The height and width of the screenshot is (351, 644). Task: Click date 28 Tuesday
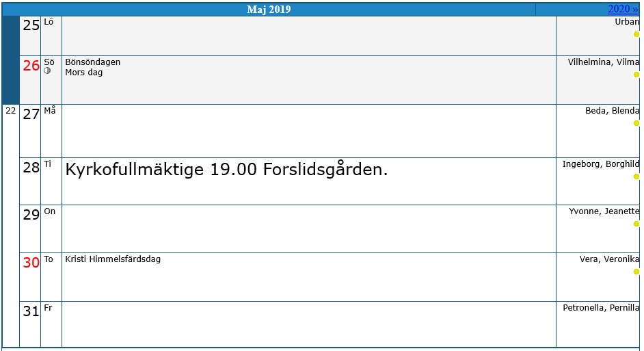(x=31, y=167)
